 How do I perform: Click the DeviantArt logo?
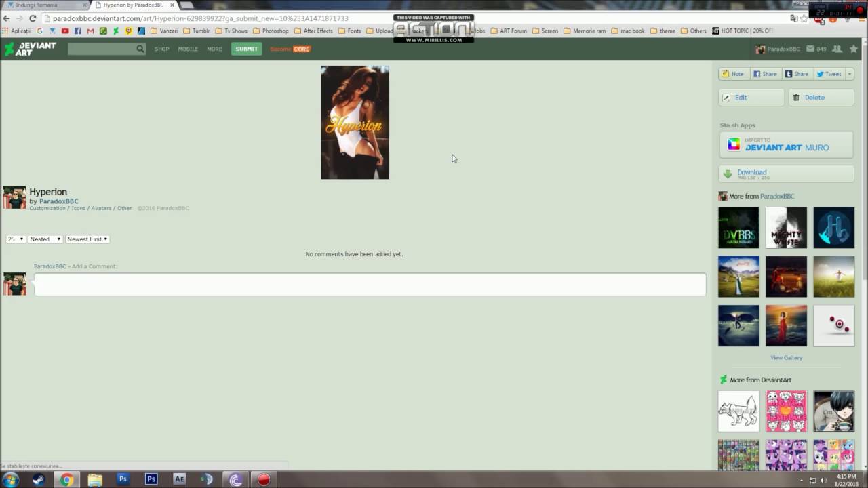click(31, 49)
